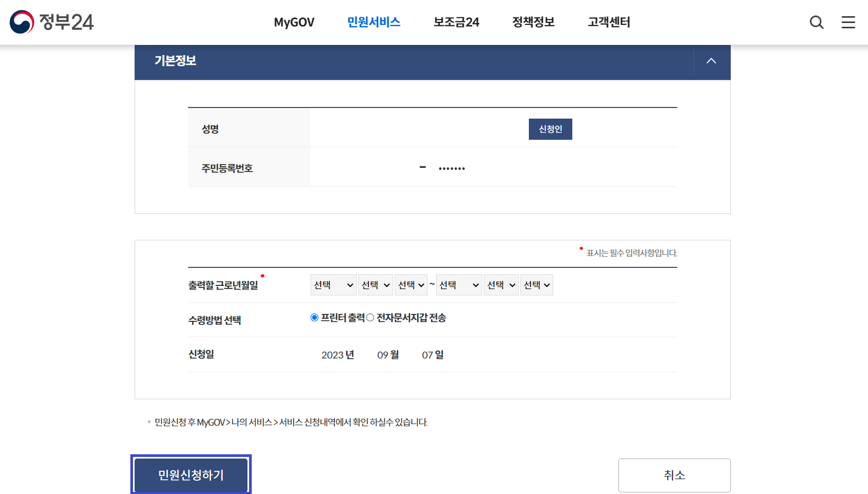
Task: Open the site search
Action: (816, 22)
